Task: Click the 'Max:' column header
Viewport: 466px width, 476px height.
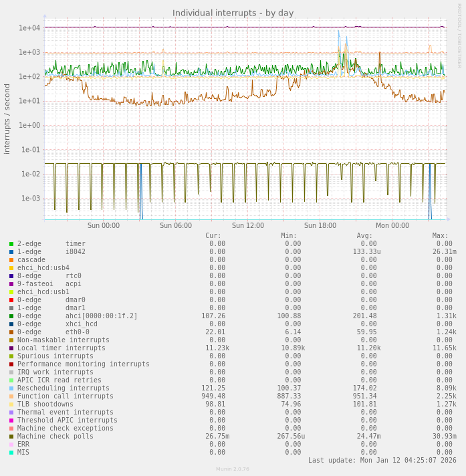Action: (x=441, y=236)
